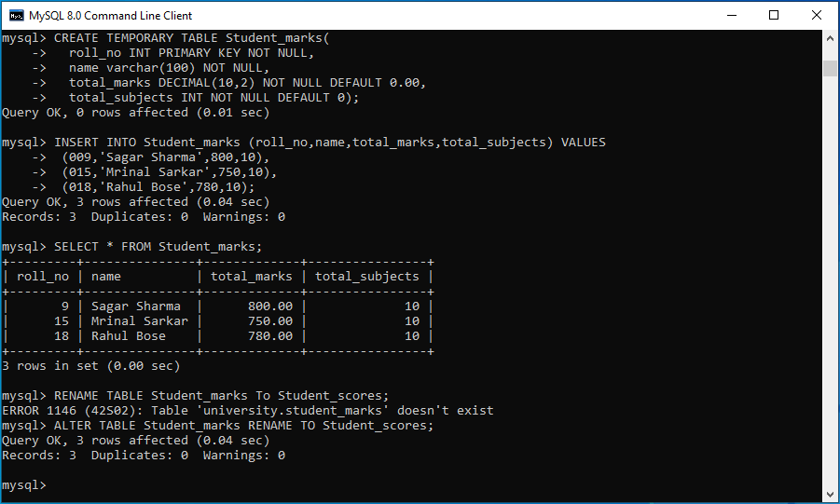Click the ERROR 1146 message line
This screenshot has width=840, height=504.
247,411
